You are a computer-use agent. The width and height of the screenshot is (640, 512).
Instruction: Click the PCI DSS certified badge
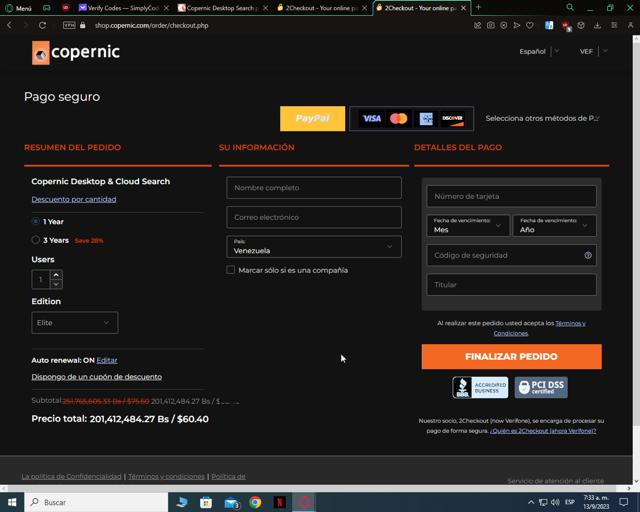tap(541, 387)
